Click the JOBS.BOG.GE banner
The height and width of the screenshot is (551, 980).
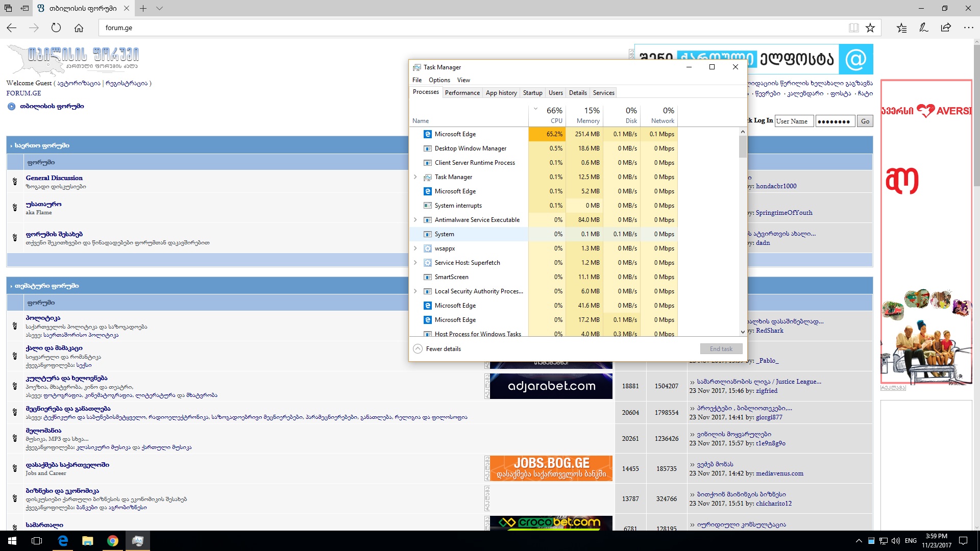coord(551,468)
